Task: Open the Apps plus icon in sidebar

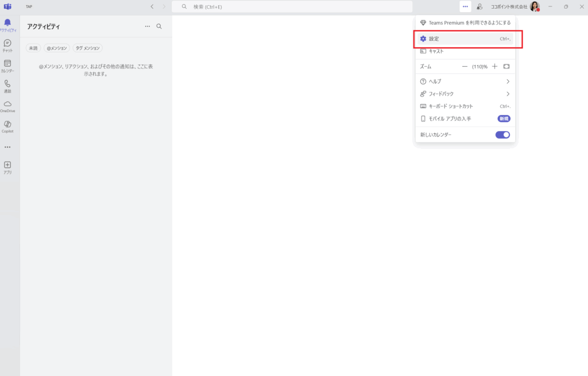Action: click(7, 165)
